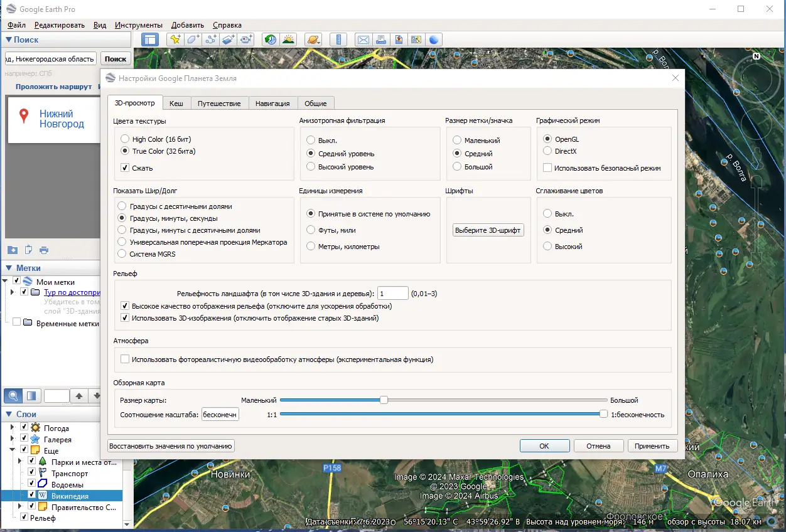
Task: Expand the Погода layer tree node
Action: tap(13, 428)
